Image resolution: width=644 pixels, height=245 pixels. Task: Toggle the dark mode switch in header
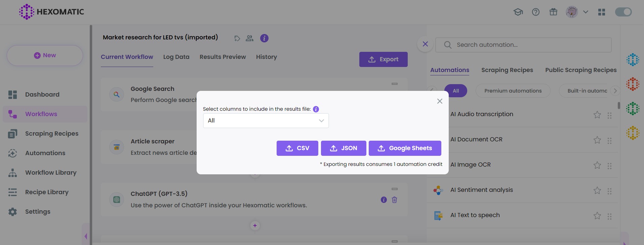(623, 12)
